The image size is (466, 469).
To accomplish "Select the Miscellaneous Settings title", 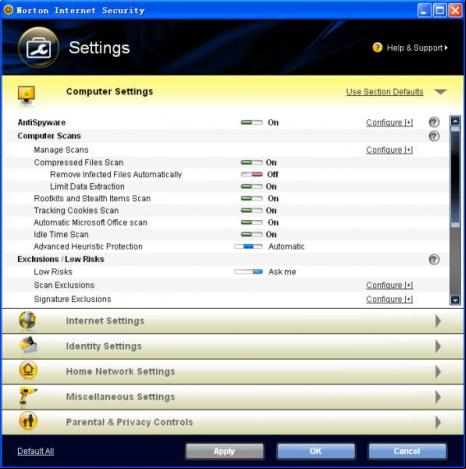I will click(x=120, y=397).
